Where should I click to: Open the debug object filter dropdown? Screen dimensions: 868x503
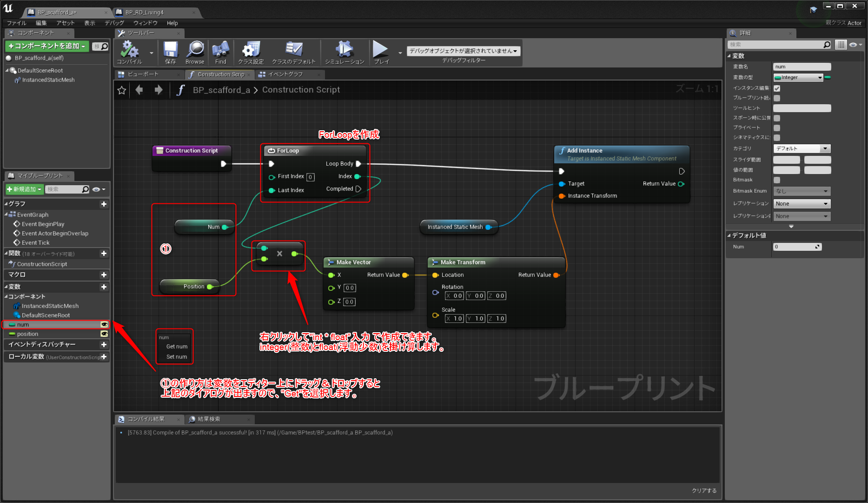coord(464,51)
